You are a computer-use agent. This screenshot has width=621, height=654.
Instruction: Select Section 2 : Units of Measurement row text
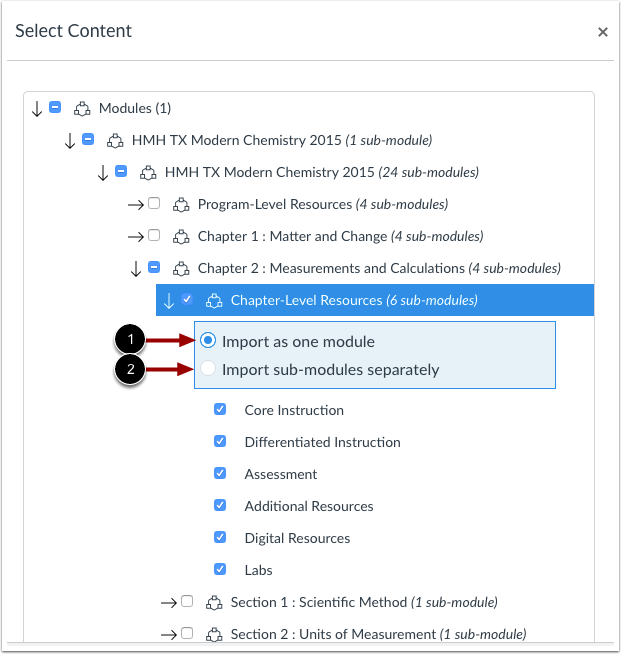point(378,634)
